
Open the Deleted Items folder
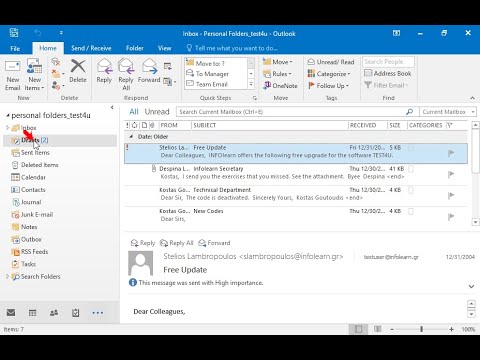tap(39, 165)
